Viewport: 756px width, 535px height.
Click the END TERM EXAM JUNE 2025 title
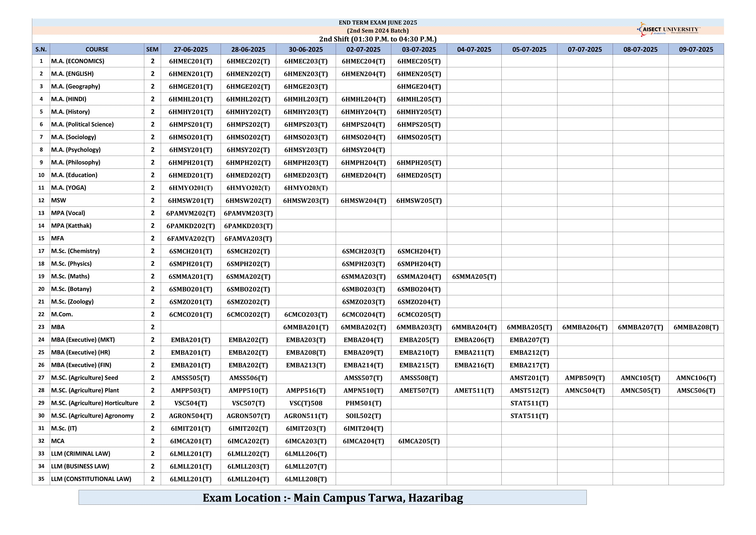point(378,23)
